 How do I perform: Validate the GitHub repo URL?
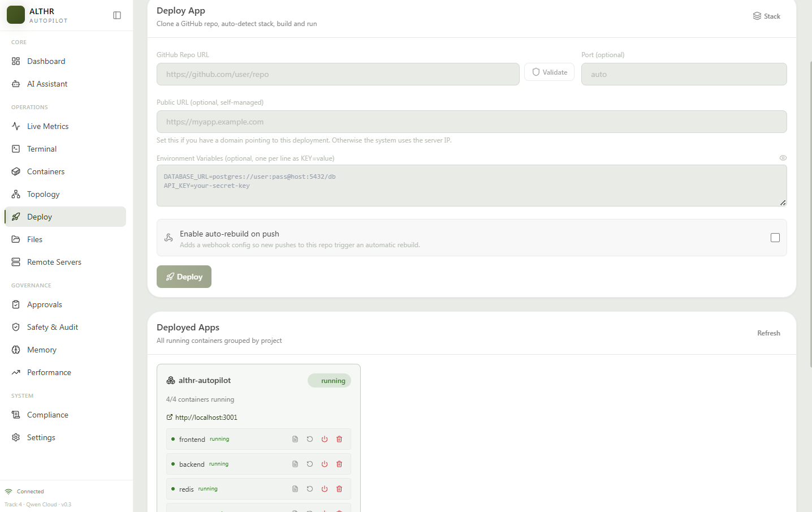tap(550, 72)
